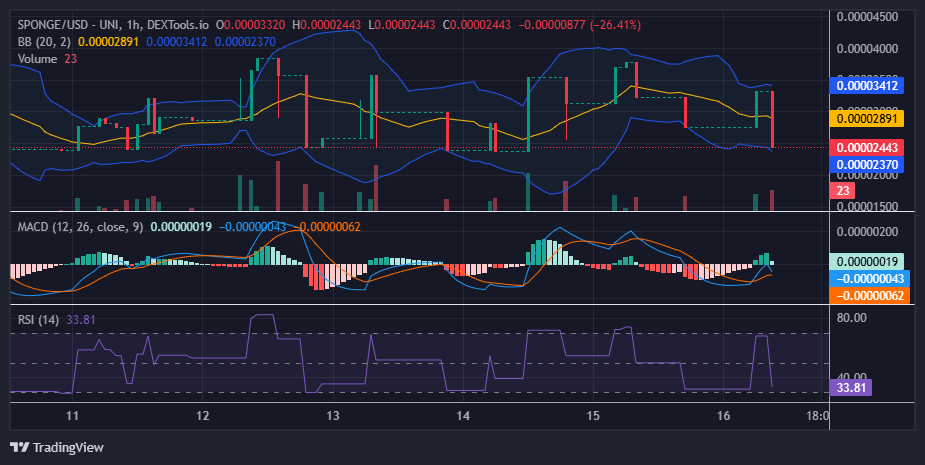Click the last red candlestick on the 16th

[772, 120]
